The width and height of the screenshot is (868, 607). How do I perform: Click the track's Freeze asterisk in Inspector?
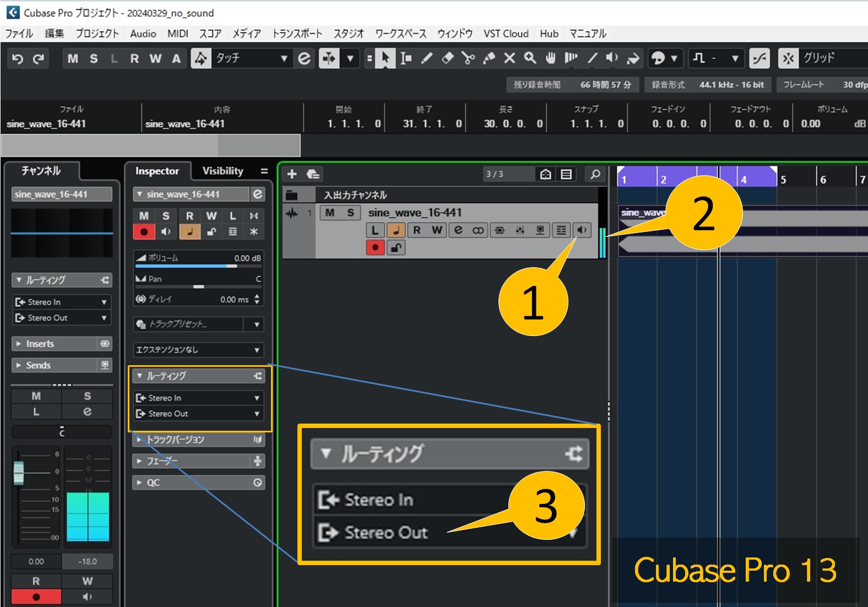pyautogui.click(x=254, y=232)
